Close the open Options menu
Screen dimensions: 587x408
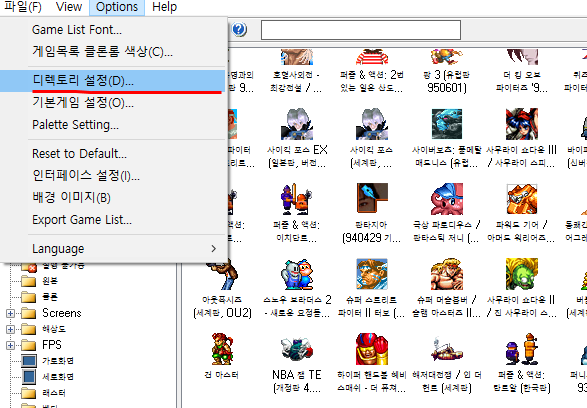click(x=117, y=7)
